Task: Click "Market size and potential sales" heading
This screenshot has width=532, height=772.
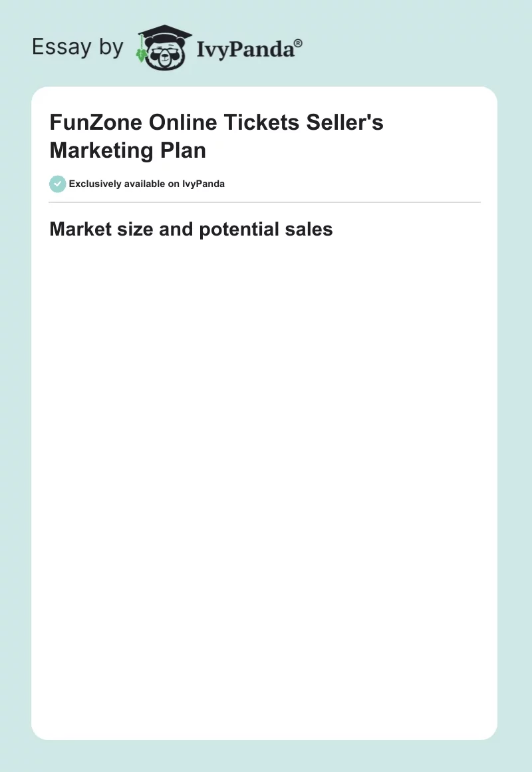Action: [x=191, y=230]
